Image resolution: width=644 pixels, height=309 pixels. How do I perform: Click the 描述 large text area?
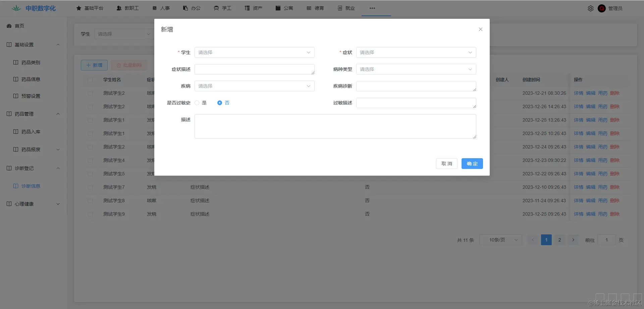(335, 126)
